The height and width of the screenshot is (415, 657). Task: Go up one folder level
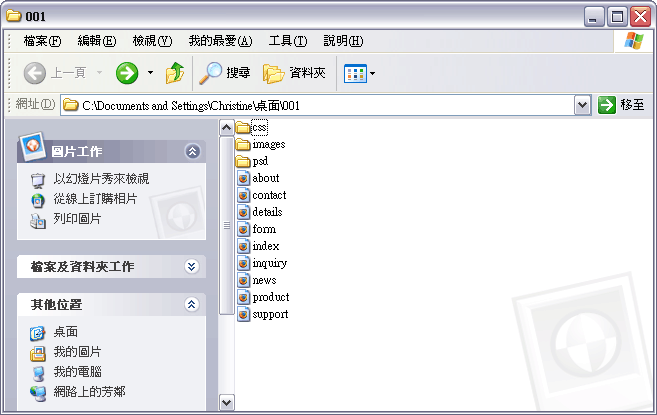click(175, 73)
